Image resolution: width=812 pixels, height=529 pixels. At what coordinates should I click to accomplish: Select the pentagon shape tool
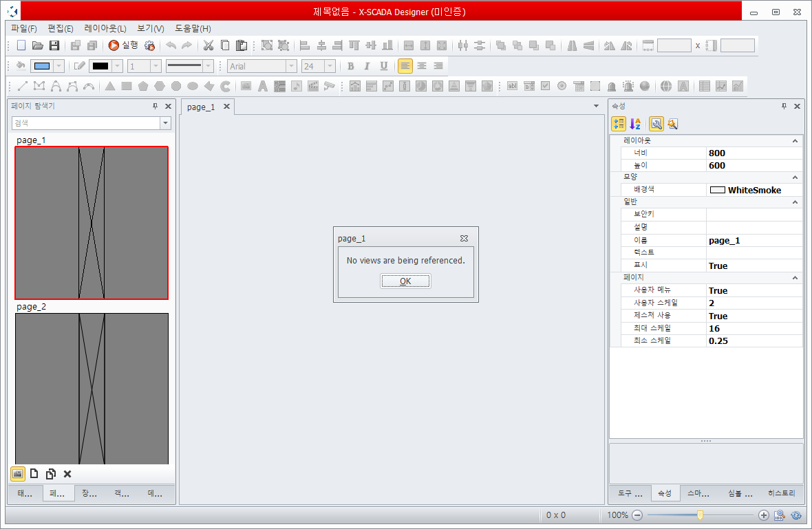[x=143, y=86]
